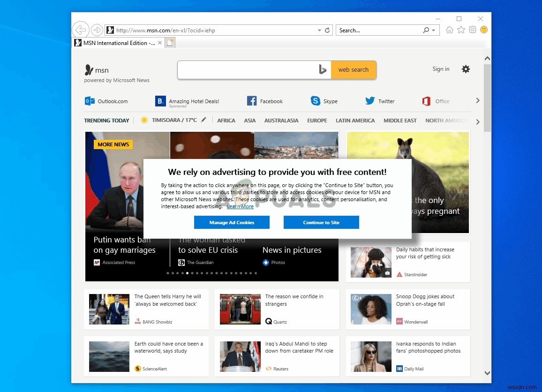The height and width of the screenshot is (392, 542).
Task: Open the Office shortcut icon
Action: (x=426, y=101)
